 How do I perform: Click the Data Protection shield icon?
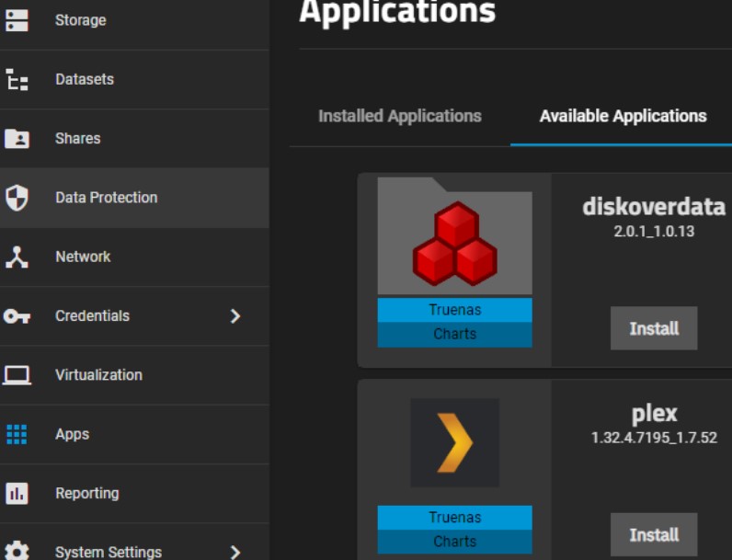(17, 198)
